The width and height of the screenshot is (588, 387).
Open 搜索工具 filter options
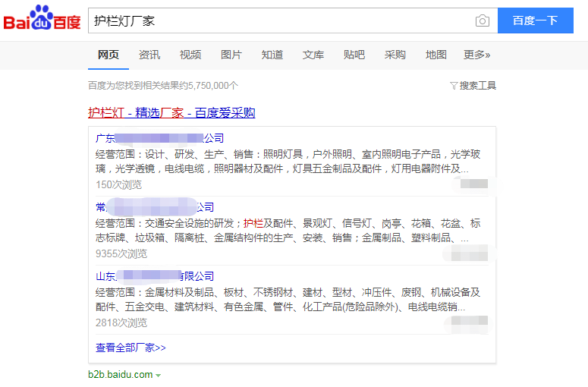[473, 86]
